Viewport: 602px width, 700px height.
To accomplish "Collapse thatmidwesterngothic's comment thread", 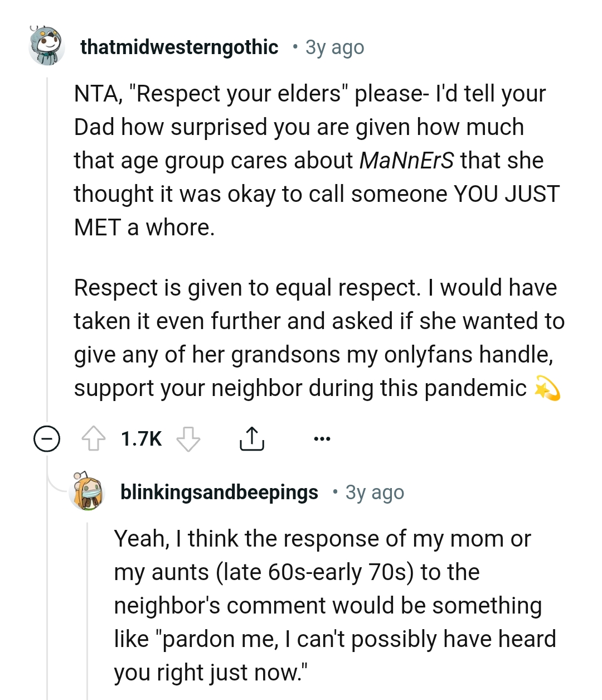I will click(x=47, y=440).
